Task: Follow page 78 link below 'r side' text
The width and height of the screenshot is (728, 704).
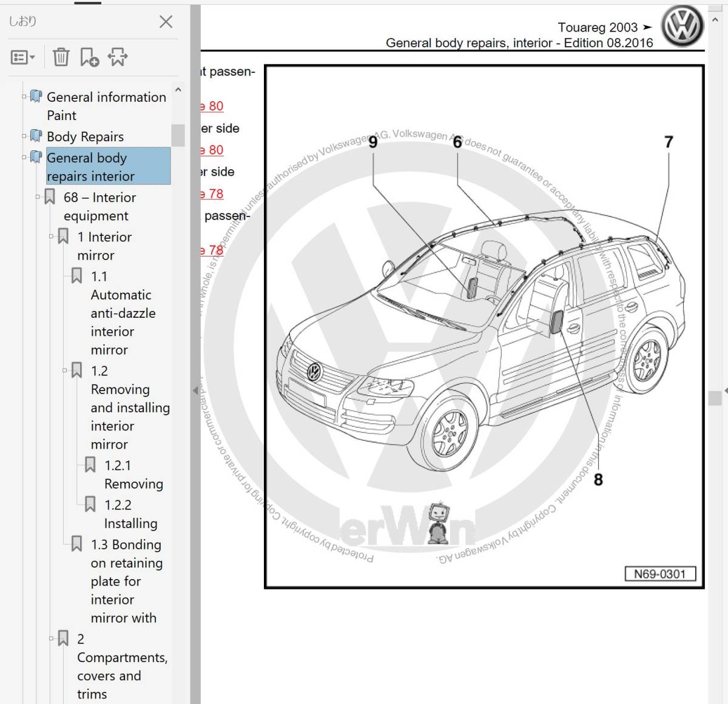Action: pyautogui.click(x=212, y=194)
